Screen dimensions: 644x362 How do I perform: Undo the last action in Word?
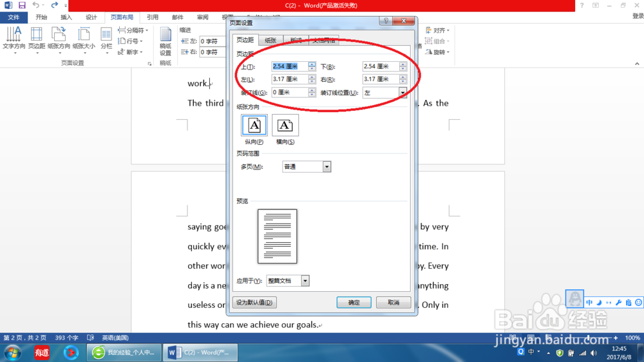[35, 5]
